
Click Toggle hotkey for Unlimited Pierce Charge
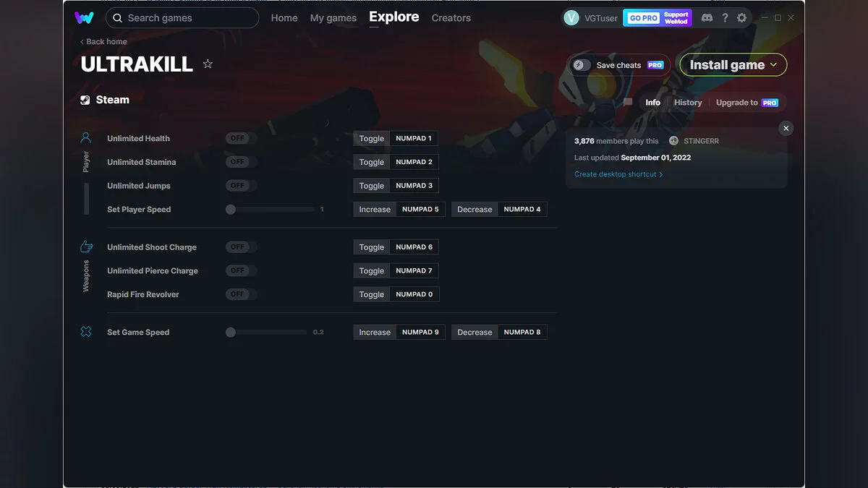click(x=396, y=270)
